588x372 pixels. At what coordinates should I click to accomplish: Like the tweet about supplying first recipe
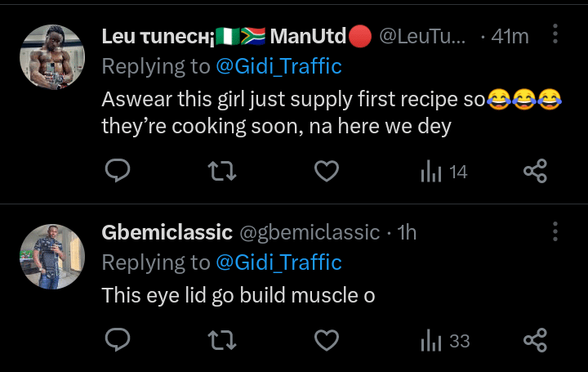(327, 171)
